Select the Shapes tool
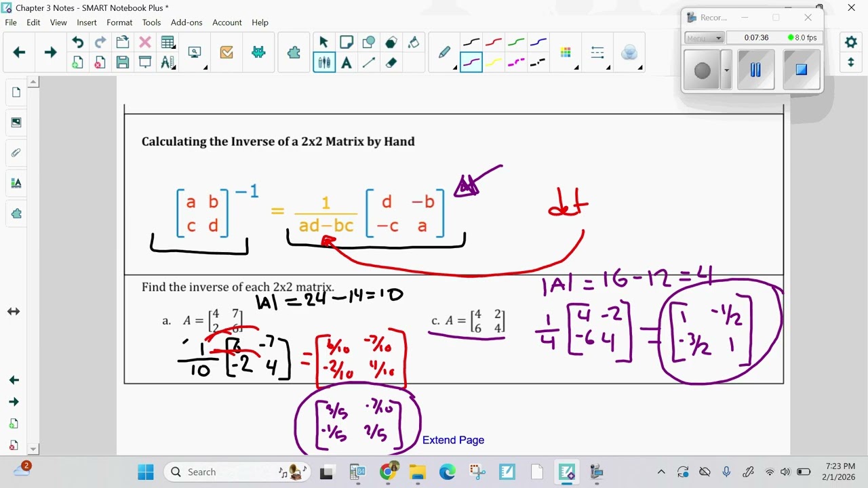 pos(368,42)
